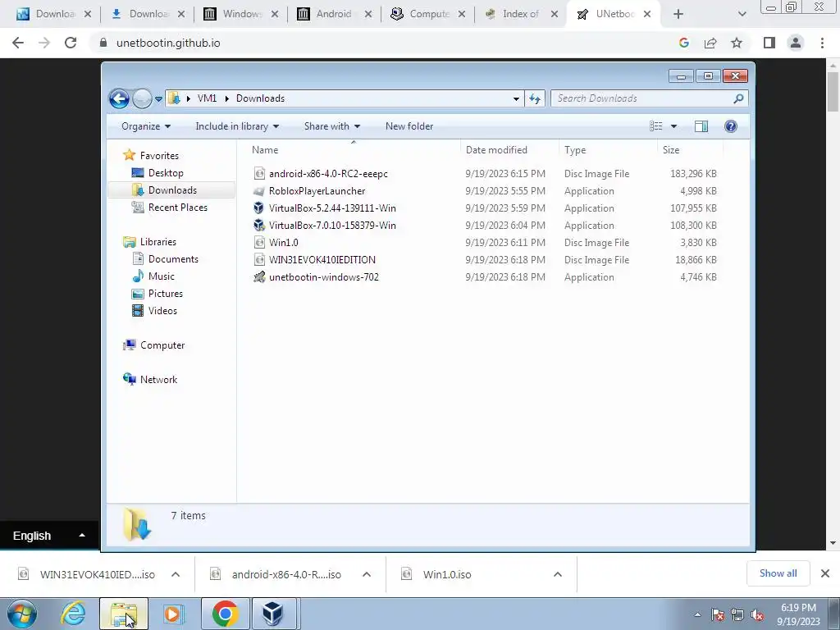Open the Include in library menu
Image resolution: width=840 pixels, height=630 pixels.
point(237,126)
